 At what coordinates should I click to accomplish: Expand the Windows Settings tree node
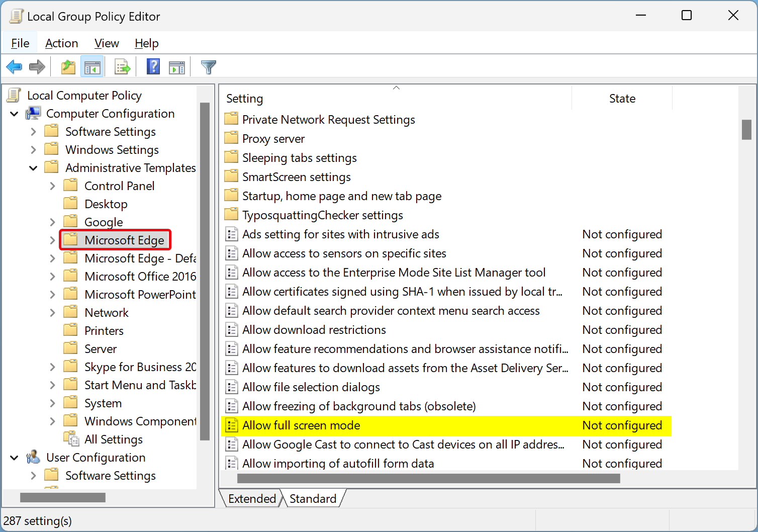point(33,150)
